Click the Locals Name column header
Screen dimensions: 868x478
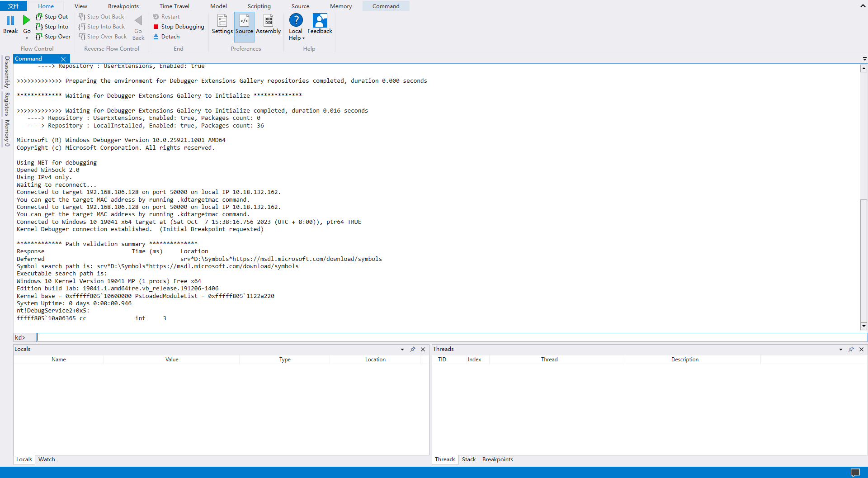coord(59,360)
